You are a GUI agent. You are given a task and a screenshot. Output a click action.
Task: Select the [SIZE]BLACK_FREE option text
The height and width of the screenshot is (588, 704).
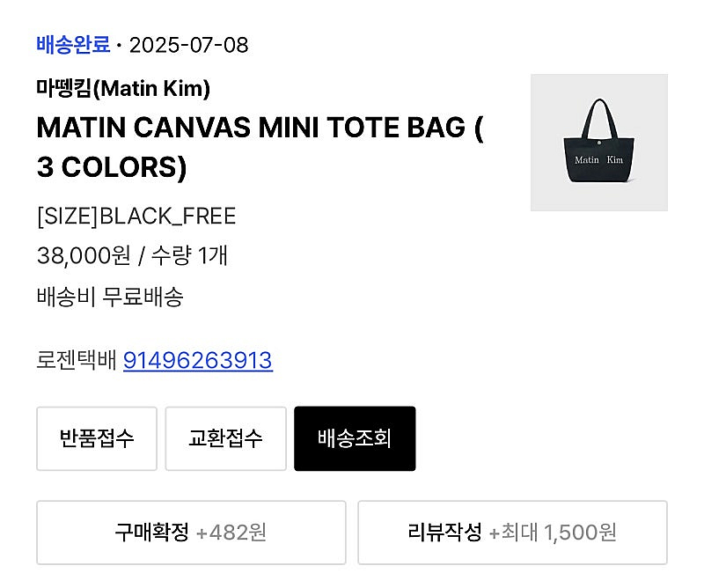pyautogui.click(x=136, y=216)
